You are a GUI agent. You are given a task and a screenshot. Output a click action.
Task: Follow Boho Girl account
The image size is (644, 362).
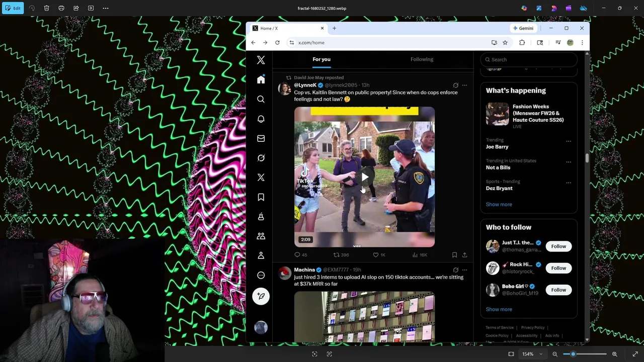tap(558, 290)
